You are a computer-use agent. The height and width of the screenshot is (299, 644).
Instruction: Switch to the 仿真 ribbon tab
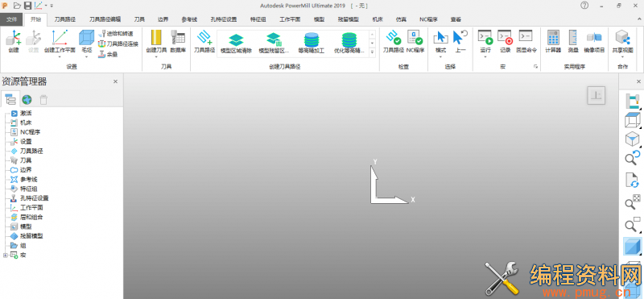[401, 19]
